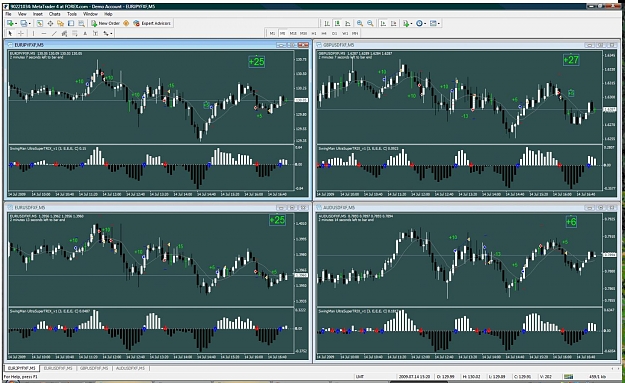Toggle the Expert Advisors button

(152, 23)
